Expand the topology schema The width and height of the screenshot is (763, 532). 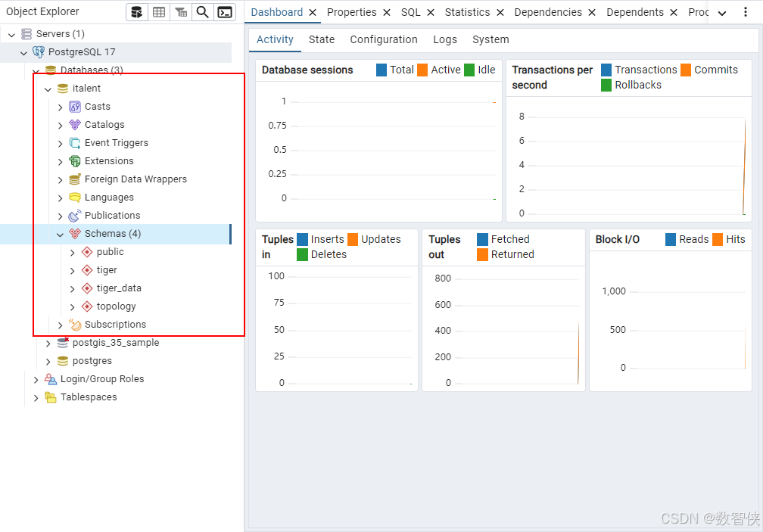coord(73,306)
